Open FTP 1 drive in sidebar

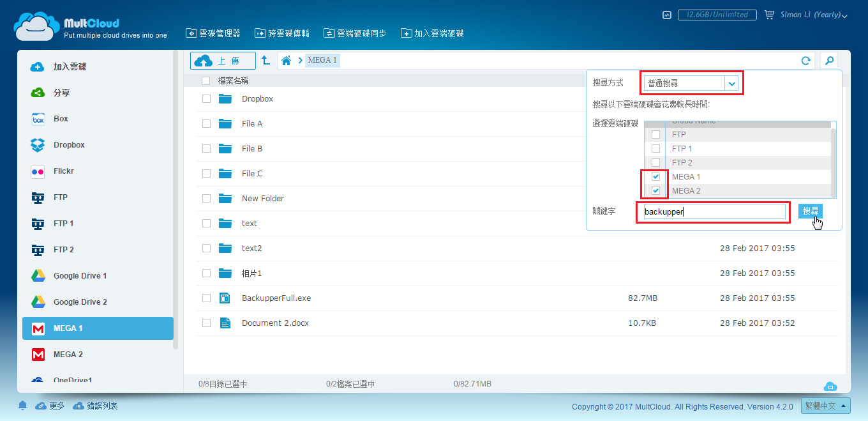(x=98, y=224)
